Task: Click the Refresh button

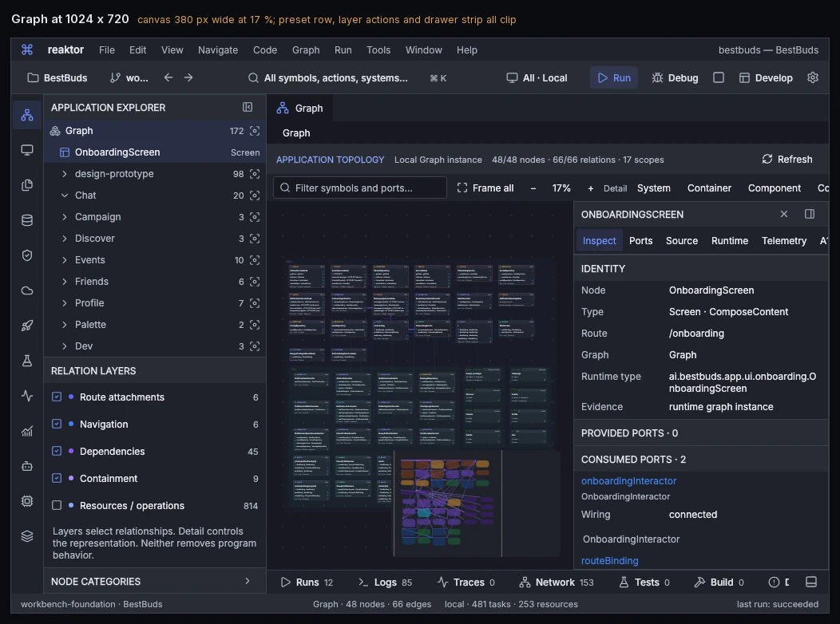Action: 787,160
